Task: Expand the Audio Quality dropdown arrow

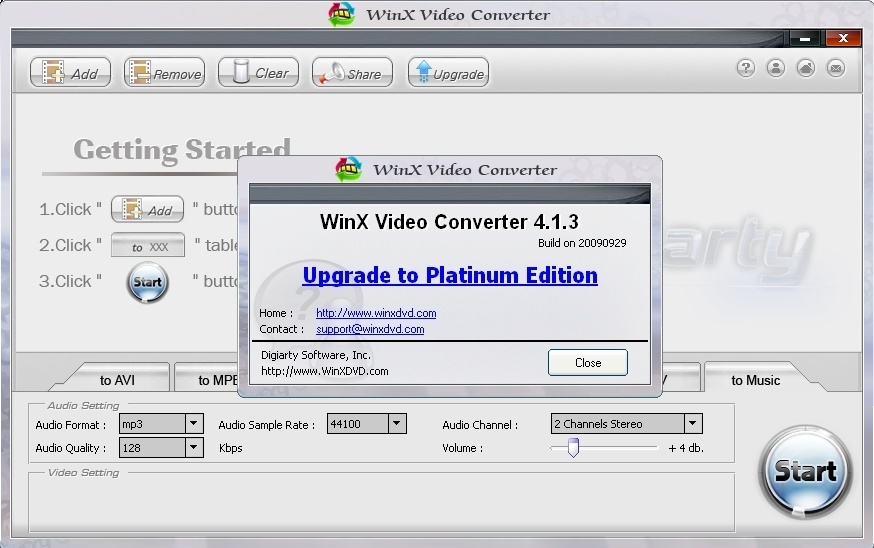Action: (193, 448)
